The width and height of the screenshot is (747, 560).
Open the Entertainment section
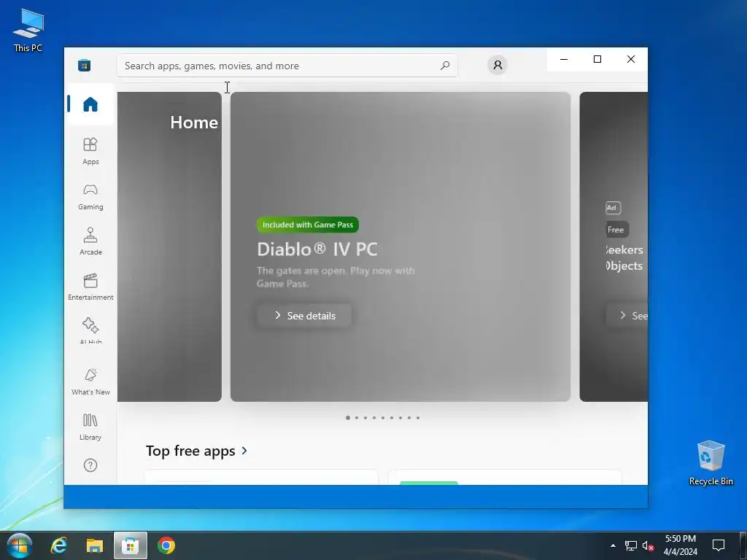(x=90, y=287)
